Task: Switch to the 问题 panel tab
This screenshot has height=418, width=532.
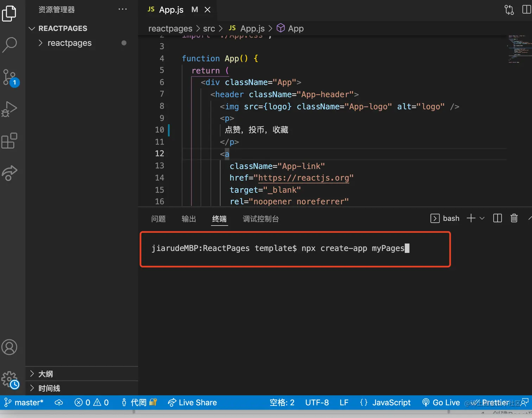Action: point(158,219)
